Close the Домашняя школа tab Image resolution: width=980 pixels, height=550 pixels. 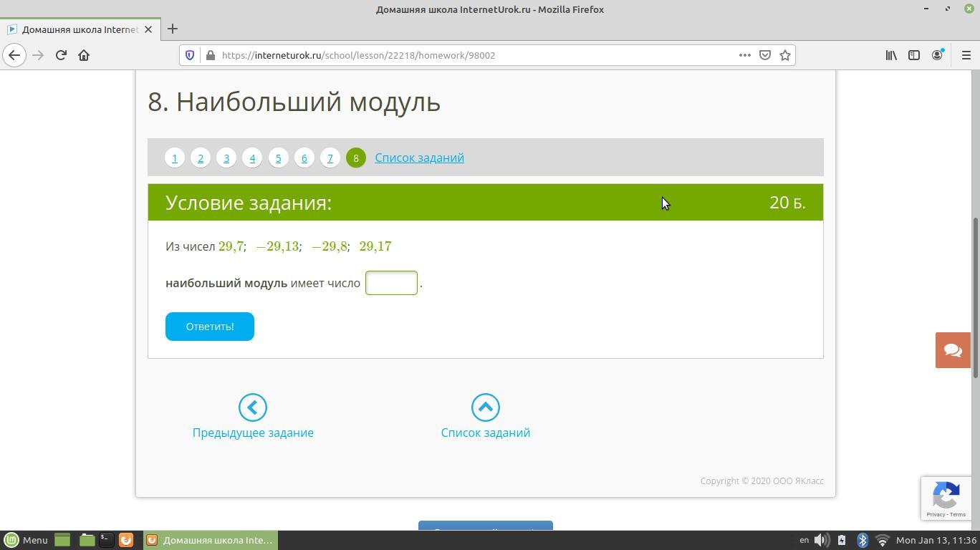148,29
